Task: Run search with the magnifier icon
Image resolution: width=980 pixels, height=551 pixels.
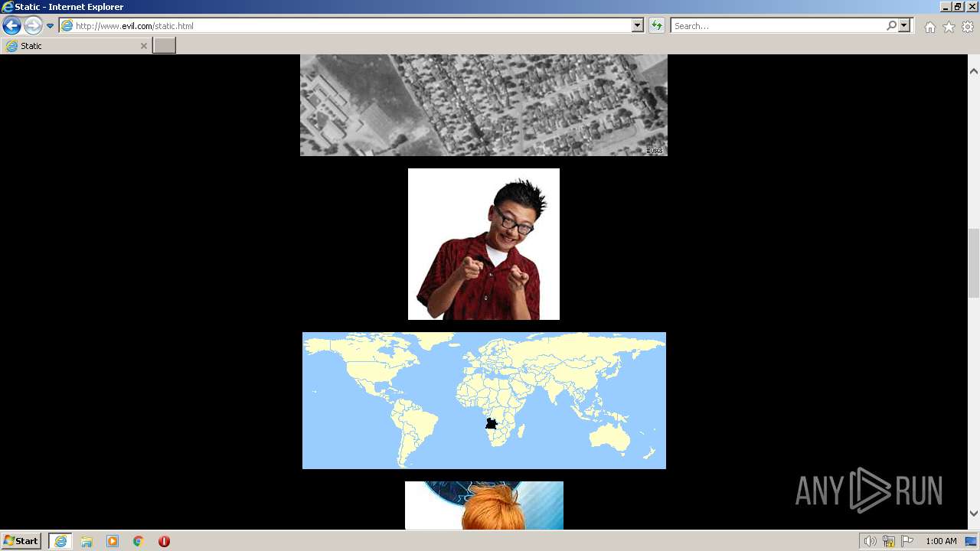Action: [891, 26]
